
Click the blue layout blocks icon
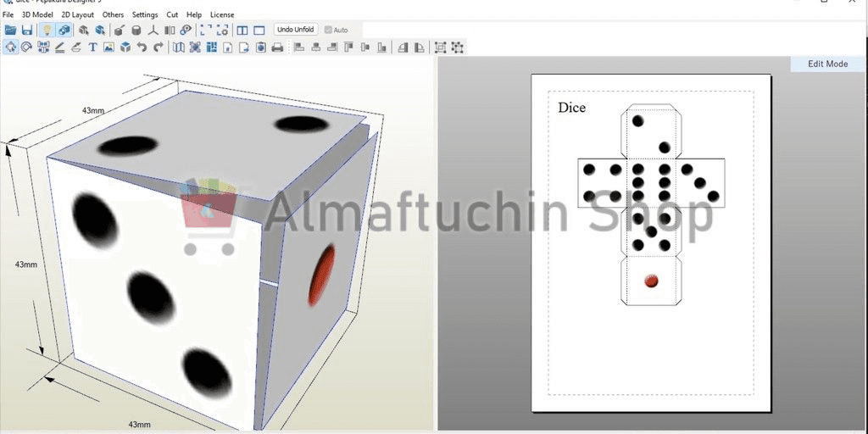[211, 47]
